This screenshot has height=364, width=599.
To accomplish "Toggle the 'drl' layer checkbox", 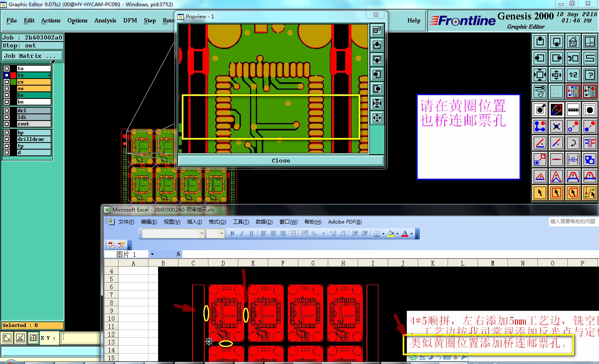I will (x=7, y=111).
